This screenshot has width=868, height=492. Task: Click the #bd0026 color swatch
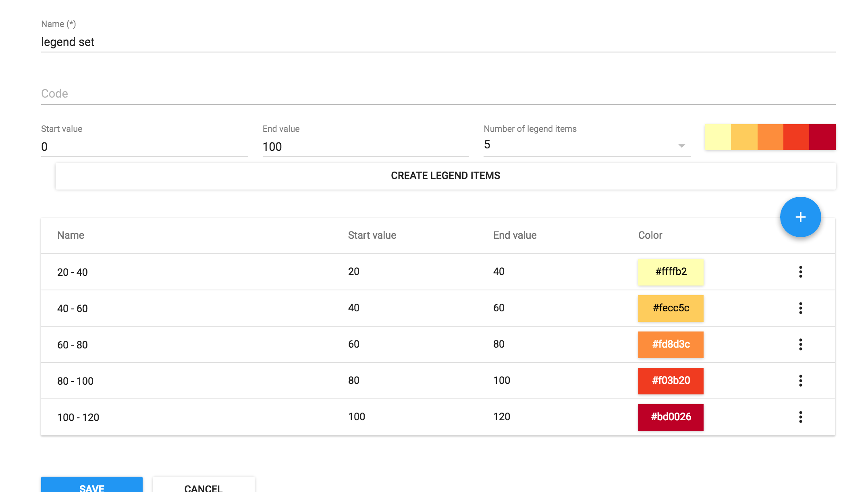pyautogui.click(x=671, y=417)
